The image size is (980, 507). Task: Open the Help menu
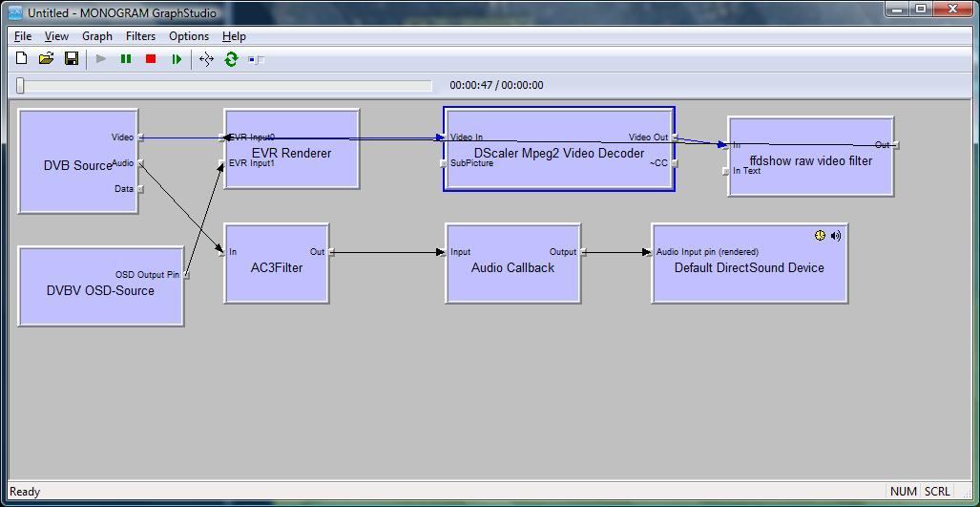[234, 36]
